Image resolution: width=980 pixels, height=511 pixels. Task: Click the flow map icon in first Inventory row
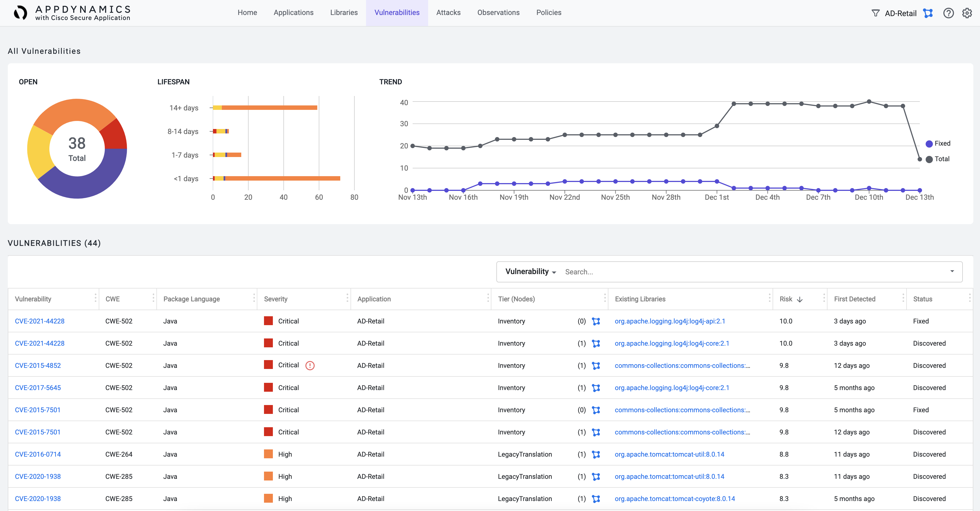click(596, 322)
